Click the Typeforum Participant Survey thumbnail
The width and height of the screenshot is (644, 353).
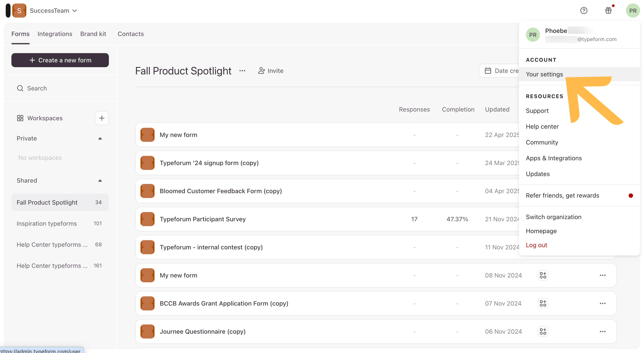point(147,219)
